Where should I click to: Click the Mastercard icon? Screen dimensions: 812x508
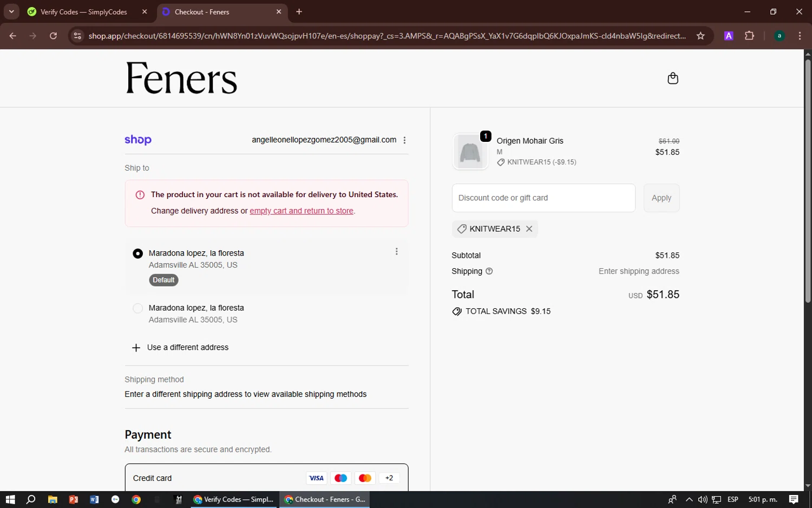(365, 478)
